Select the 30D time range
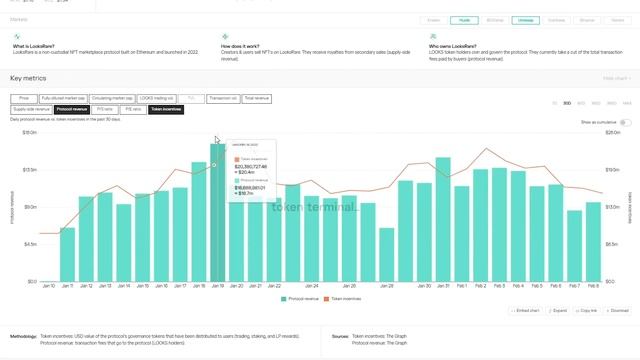The image size is (640, 360). [567, 103]
